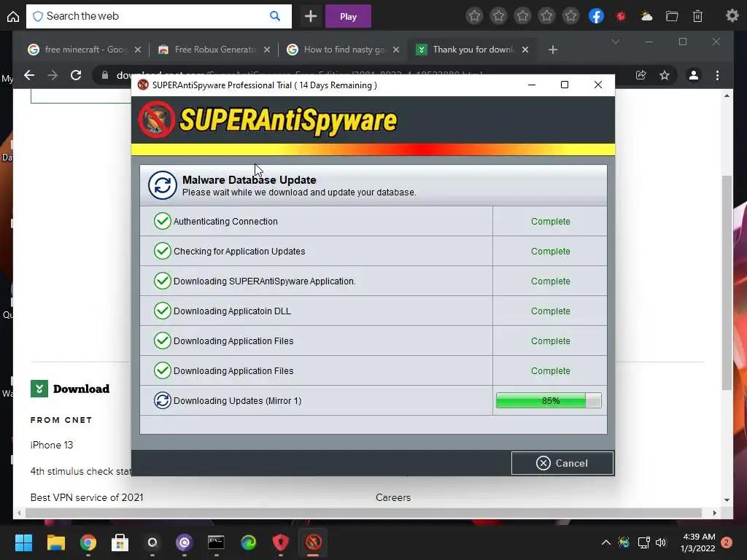
Task: Click the 85% download progress bar
Action: tap(549, 400)
